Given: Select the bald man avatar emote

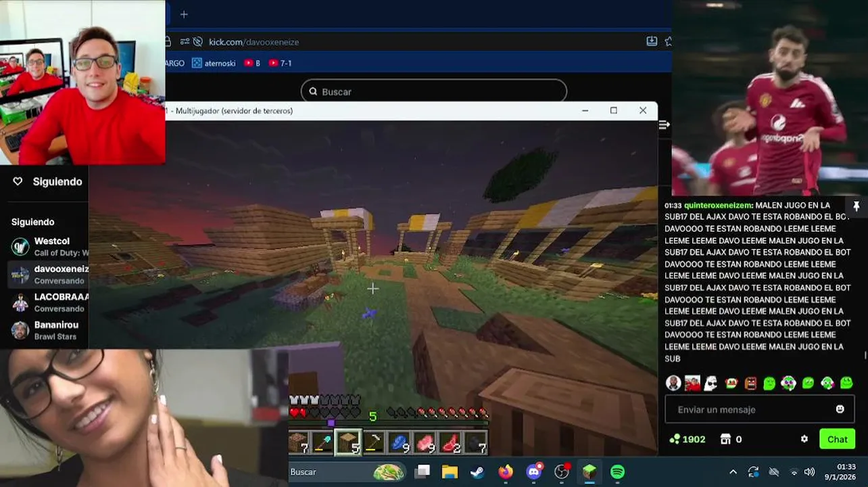Looking at the screenshot, I should tap(673, 383).
